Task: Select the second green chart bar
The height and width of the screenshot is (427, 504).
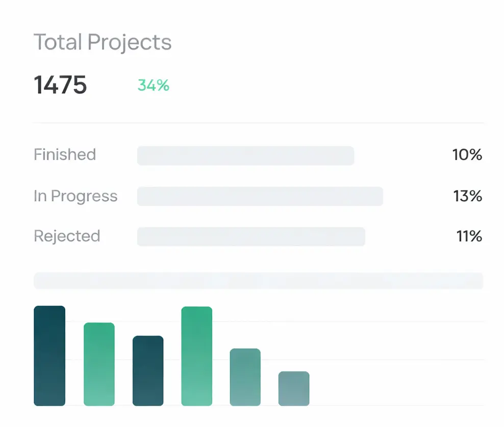Action: point(99,363)
